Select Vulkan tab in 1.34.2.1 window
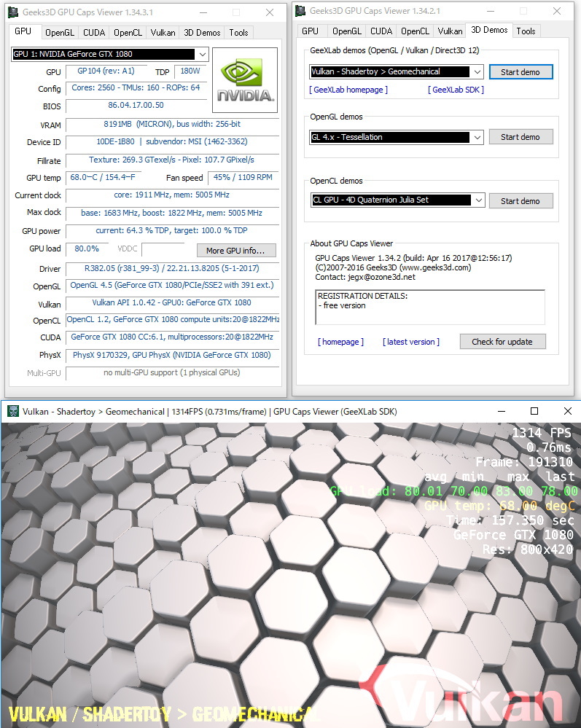581x728 pixels. [x=450, y=31]
